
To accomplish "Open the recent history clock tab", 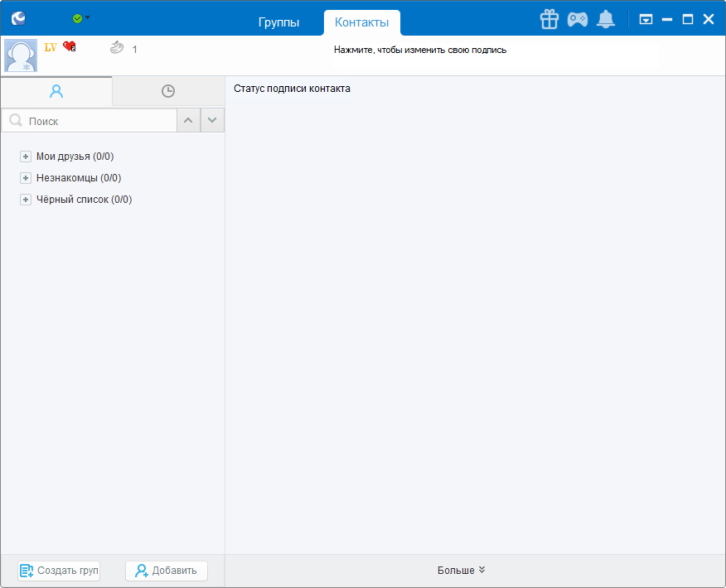I will coord(168,92).
